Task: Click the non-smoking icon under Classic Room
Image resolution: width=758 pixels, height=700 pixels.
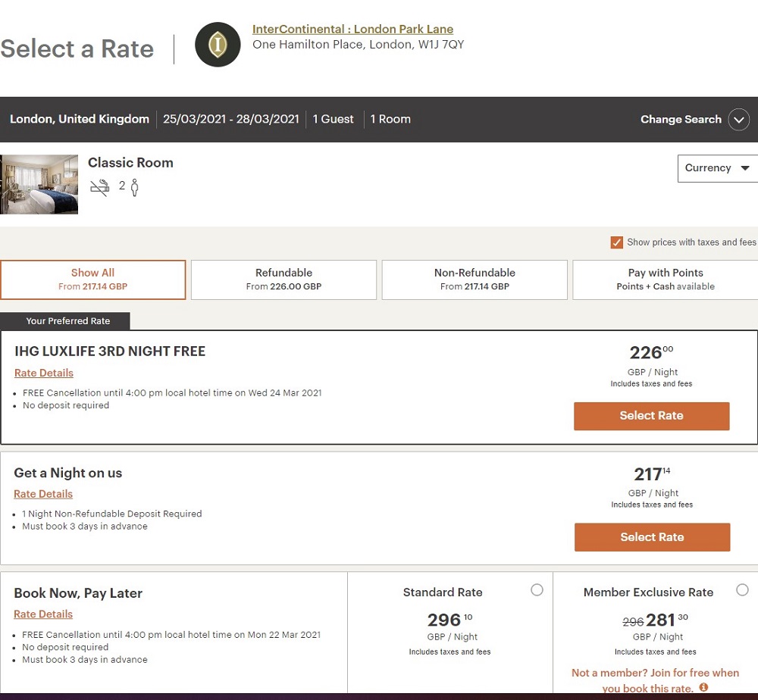Action: tap(100, 187)
